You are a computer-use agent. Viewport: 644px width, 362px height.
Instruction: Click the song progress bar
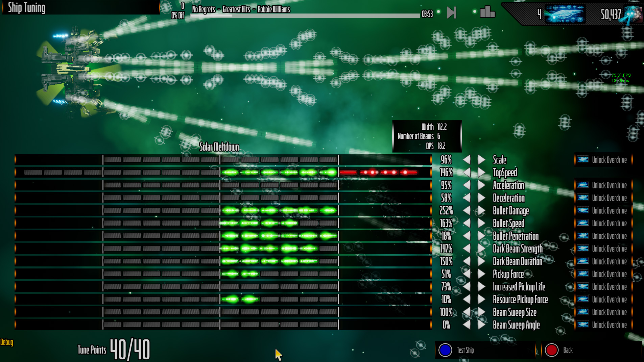pyautogui.click(x=305, y=16)
